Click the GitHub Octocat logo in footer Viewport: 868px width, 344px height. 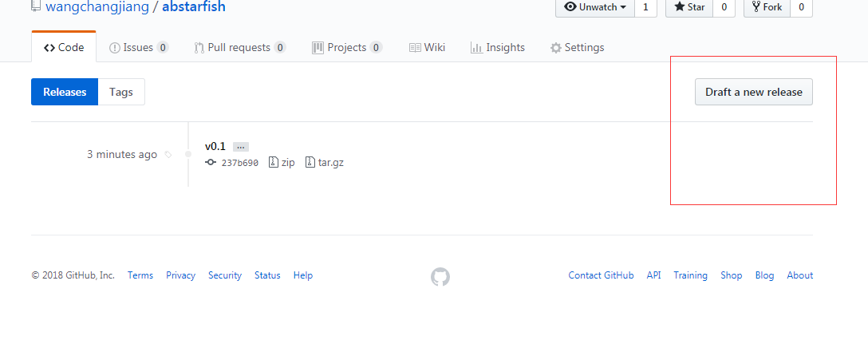[x=440, y=276]
